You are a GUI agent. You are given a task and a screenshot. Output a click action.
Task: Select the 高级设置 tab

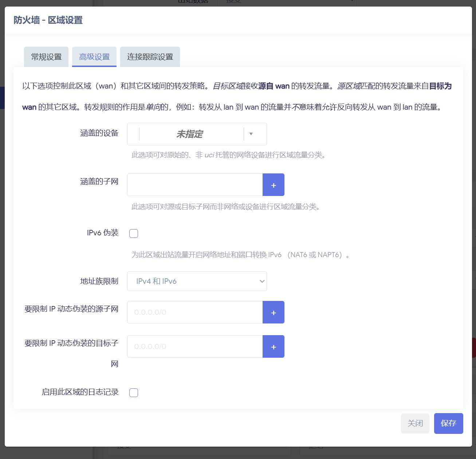(x=94, y=57)
